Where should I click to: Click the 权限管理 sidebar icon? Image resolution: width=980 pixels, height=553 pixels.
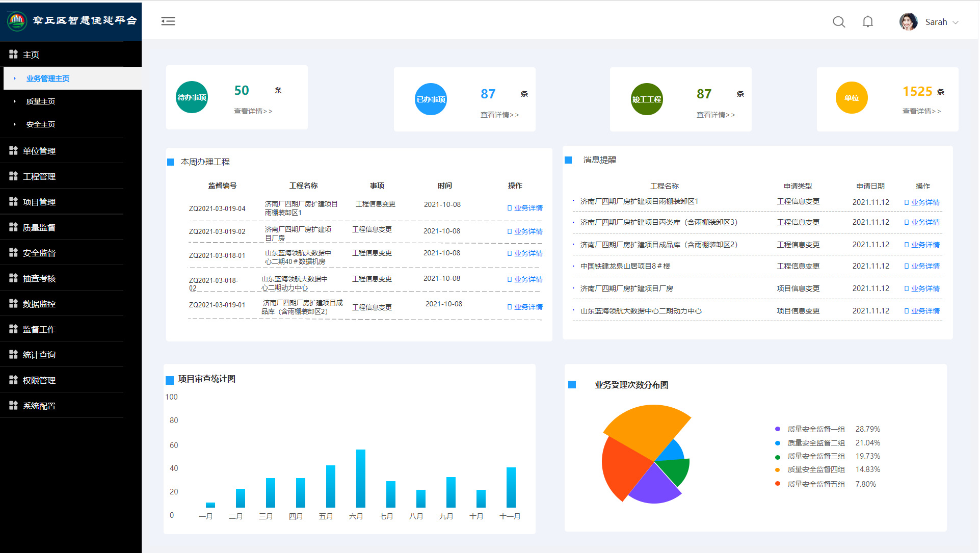pos(14,380)
